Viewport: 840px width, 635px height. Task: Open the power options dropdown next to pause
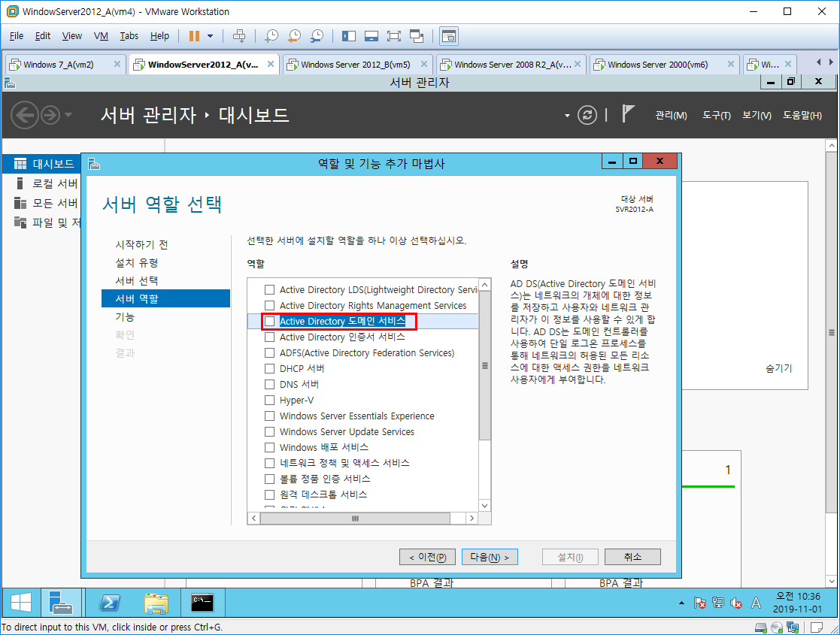point(210,36)
